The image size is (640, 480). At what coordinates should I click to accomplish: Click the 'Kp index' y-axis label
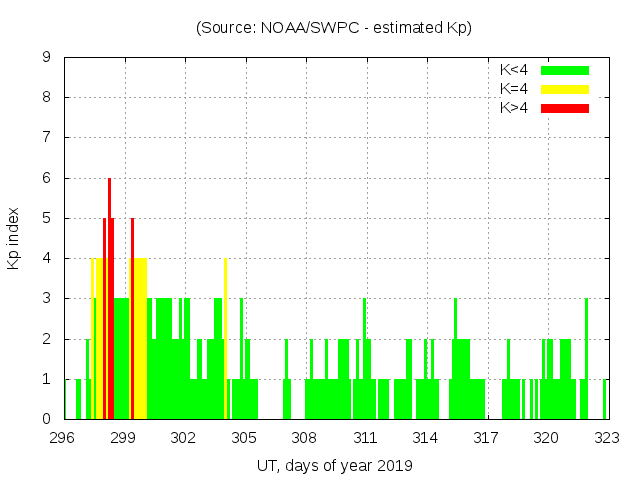tap(14, 238)
